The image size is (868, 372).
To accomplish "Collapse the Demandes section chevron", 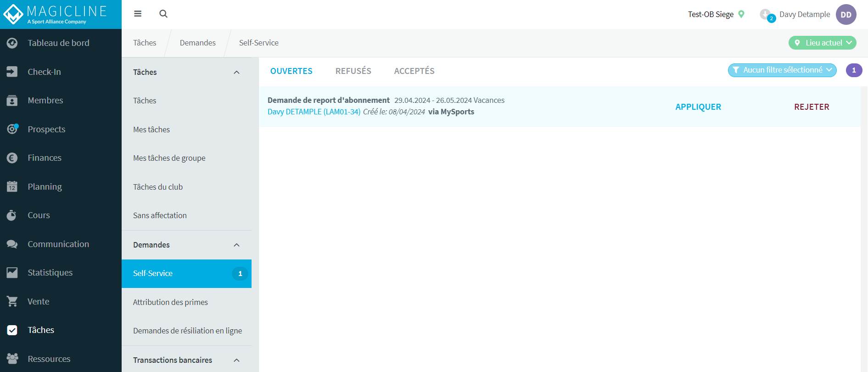I will pos(236,245).
